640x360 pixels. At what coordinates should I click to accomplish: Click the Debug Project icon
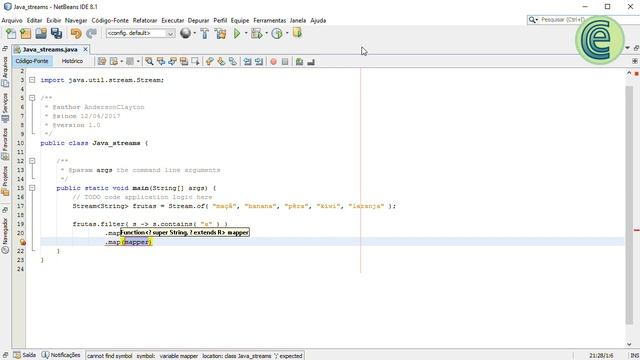[x=256, y=33]
